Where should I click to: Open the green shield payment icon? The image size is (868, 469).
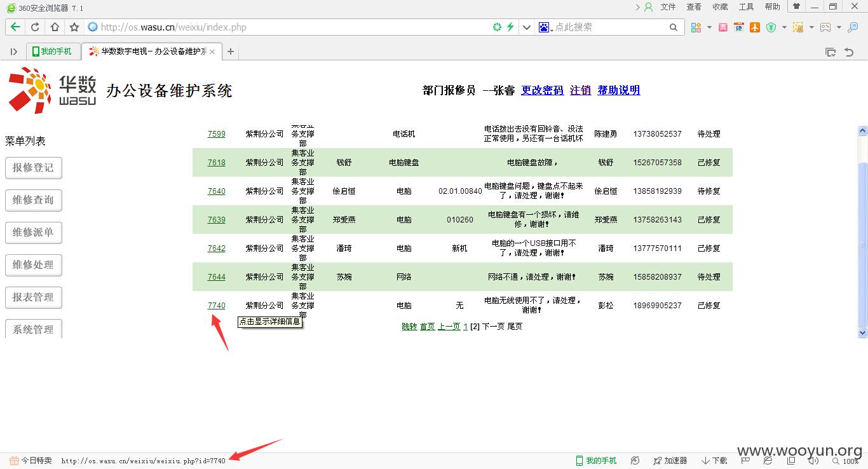click(x=771, y=27)
